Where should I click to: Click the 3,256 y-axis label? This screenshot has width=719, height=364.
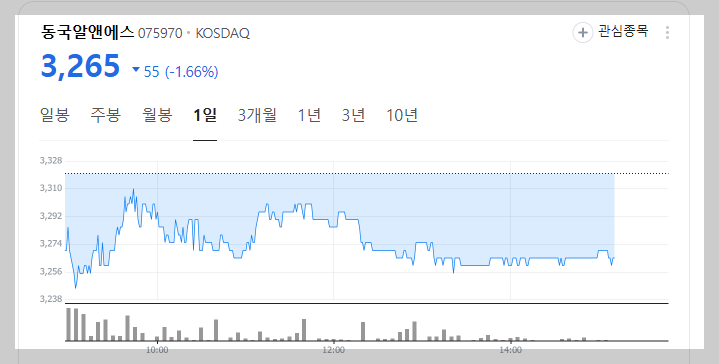(x=51, y=272)
